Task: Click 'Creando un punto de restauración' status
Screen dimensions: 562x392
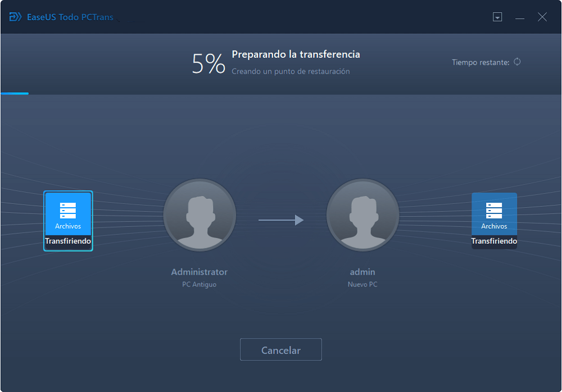Action: click(291, 71)
